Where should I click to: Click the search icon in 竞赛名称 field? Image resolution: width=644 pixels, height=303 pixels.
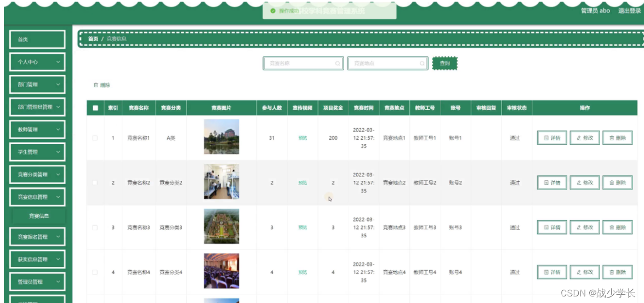338,64
